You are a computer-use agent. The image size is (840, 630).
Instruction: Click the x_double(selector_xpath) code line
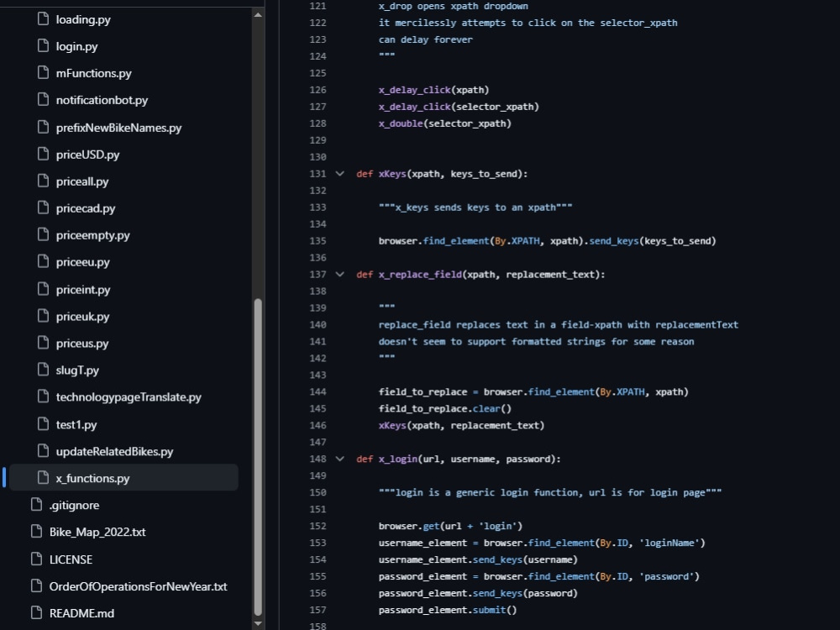(444, 123)
